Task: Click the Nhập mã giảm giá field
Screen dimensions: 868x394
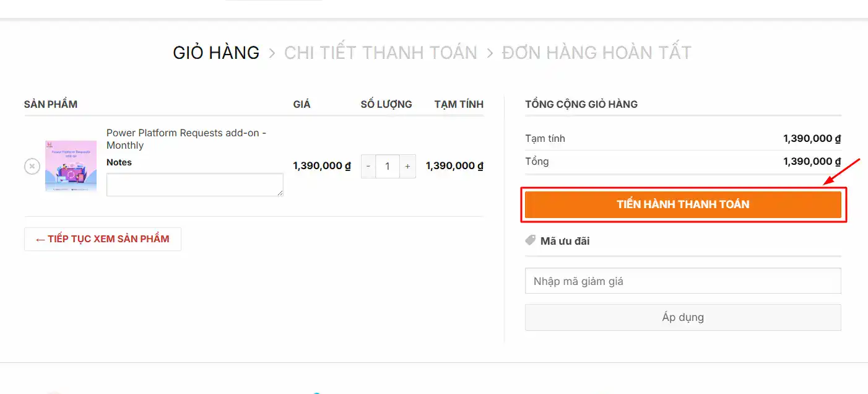Action: [x=683, y=281]
